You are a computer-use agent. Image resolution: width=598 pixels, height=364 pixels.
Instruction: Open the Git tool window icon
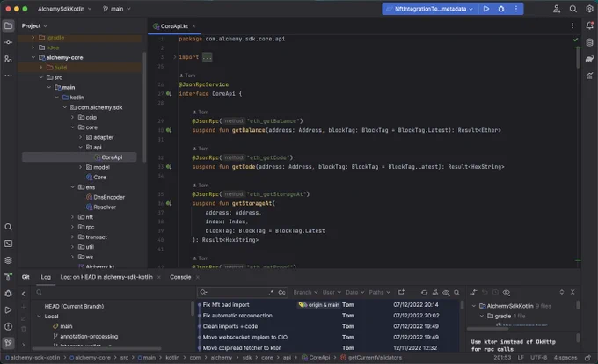pos(8,343)
